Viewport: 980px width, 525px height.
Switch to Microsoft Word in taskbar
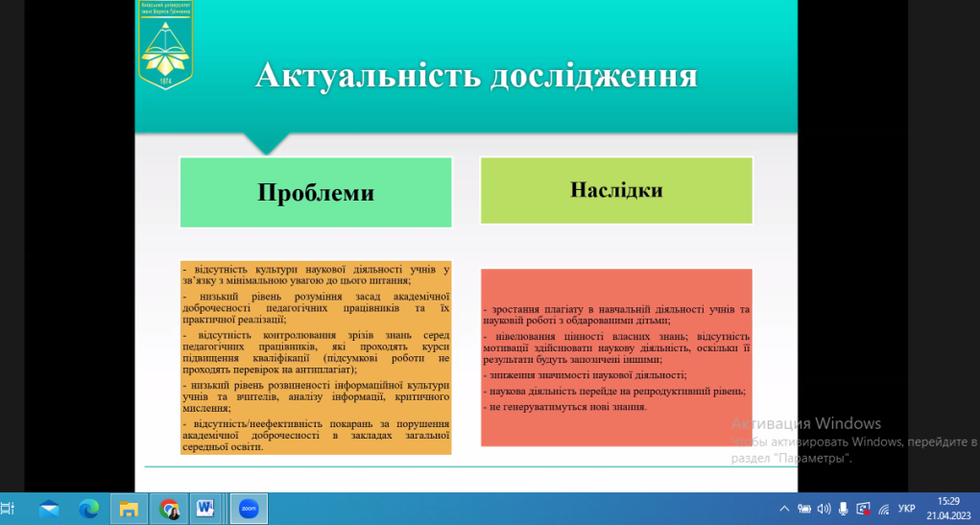pos(205,509)
